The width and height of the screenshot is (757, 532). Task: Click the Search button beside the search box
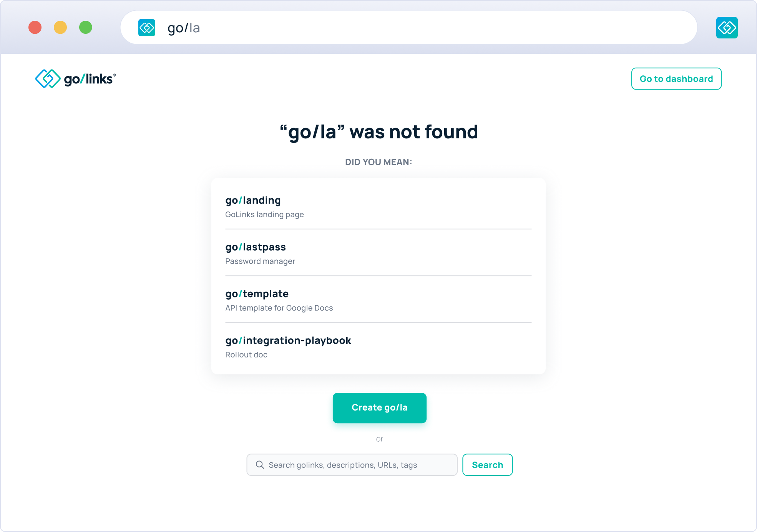(487, 465)
